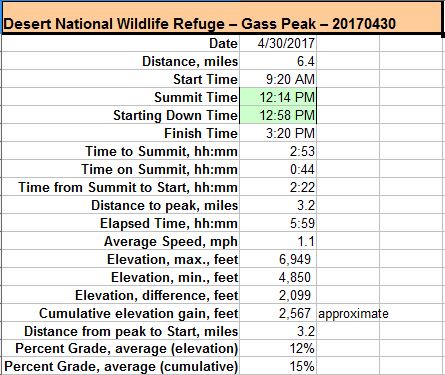Select the 'Distance to peak, miles' label cell
Image resolution: width=445 pixels, height=375 pixels.
coord(120,205)
